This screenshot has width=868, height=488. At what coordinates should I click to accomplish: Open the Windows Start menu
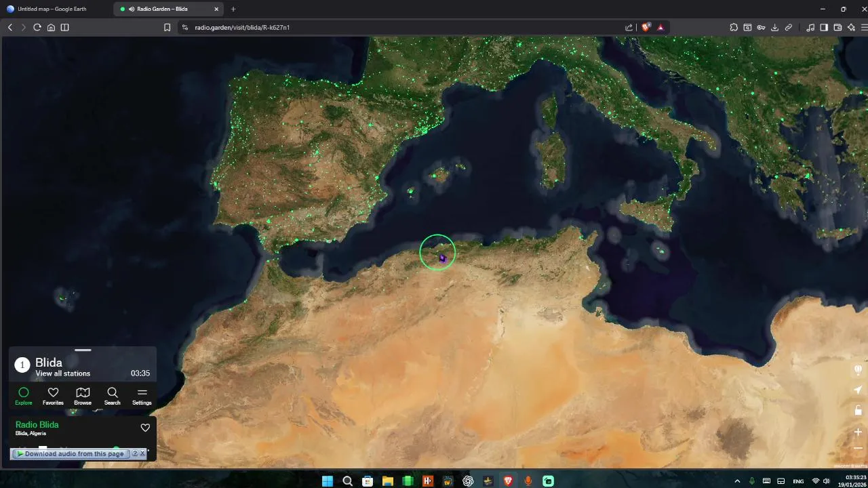pyautogui.click(x=327, y=481)
